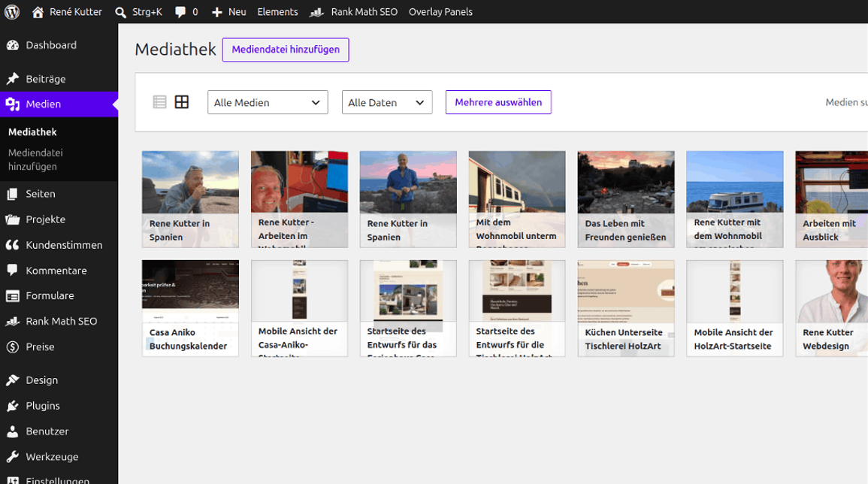868x484 pixels.
Task: Open the Mediathek submenu link
Action: point(32,132)
